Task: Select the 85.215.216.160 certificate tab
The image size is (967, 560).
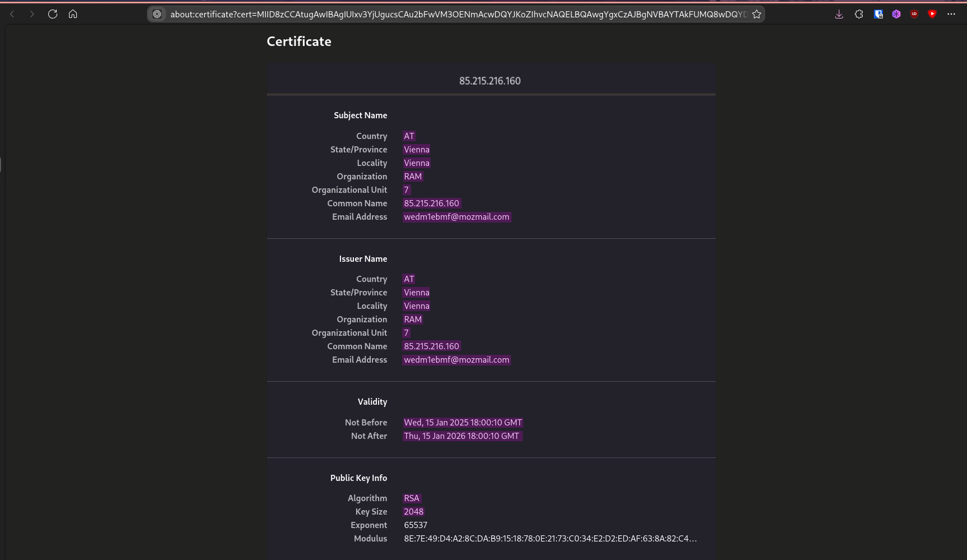Action: tap(490, 81)
